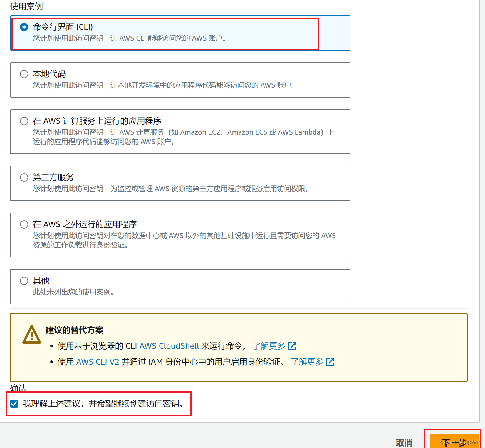The height and width of the screenshot is (448, 485).
Task: Click the warning triangle icon in the suggestion box
Action: click(31, 334)
